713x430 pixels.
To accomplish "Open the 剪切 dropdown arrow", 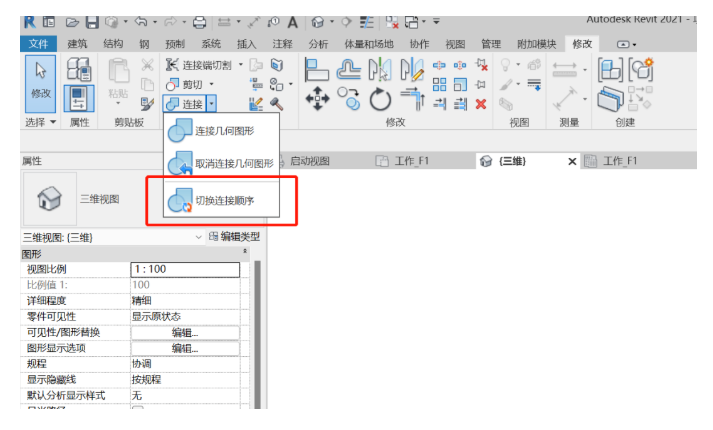I will [x=211, y=84].
